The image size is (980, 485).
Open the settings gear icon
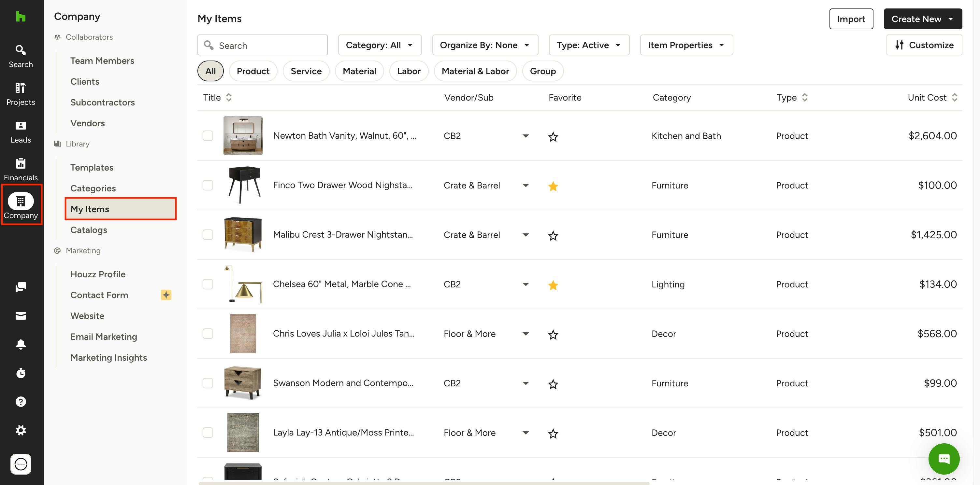tap(21, 430)
